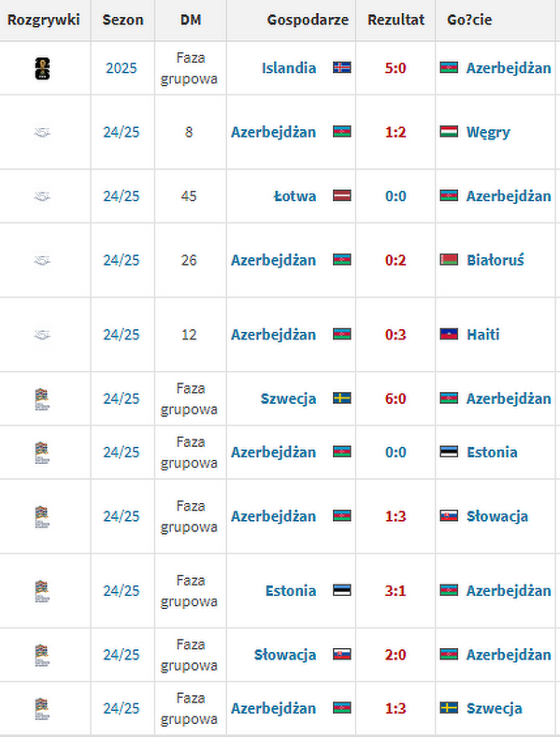Screen dimensions: 560x737
Task: Click the Sweden flag in the 6:0 row
Action: click(342, 398)
